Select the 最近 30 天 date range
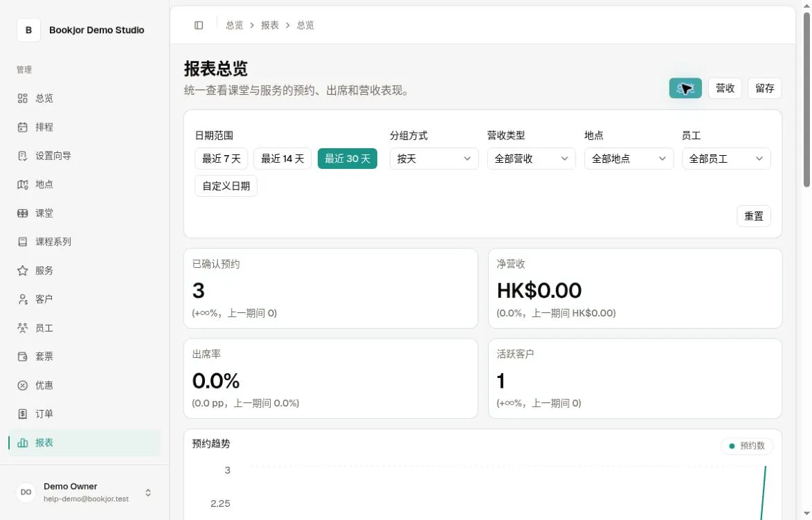Image resolution: width=812 pixels, height=520 pixels. click(x=348, y=159)
